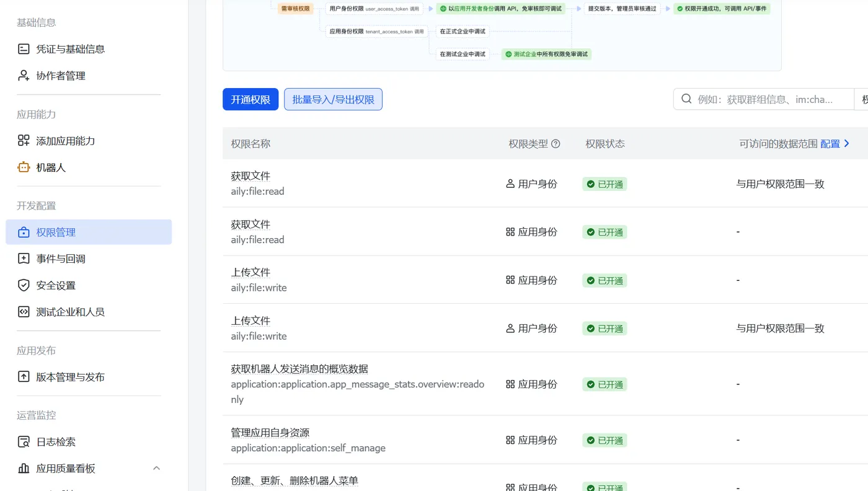Open 批量导入/导出权限 dialog
Image resolution: width=868 pixels, height=491 pixels.
click(333, 99)
